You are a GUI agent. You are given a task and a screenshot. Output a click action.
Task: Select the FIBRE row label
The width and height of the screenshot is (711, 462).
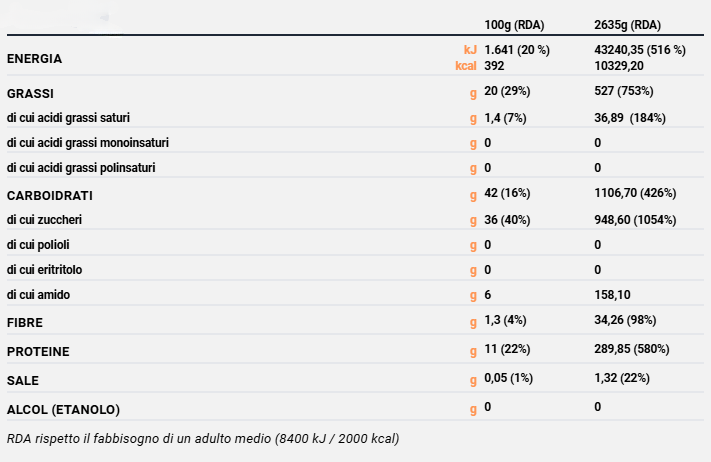click(24, 323)
